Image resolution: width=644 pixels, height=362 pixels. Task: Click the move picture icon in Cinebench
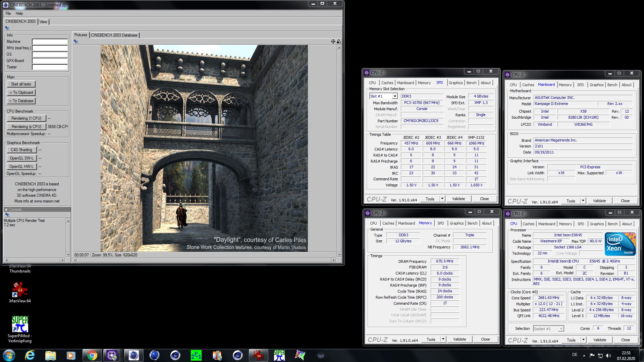(x=333, y=41)
